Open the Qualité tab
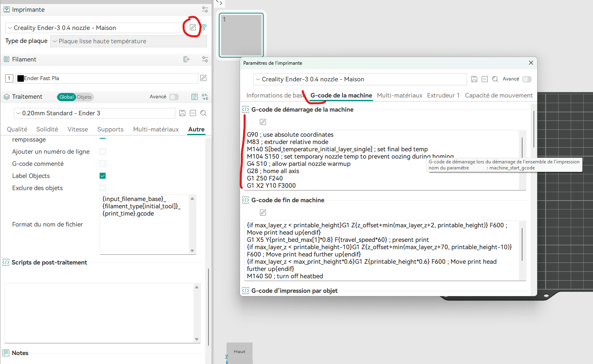Image resolution: width=593 pixels, height=364 pixels. pyautogui.click(x=17, y=129)
